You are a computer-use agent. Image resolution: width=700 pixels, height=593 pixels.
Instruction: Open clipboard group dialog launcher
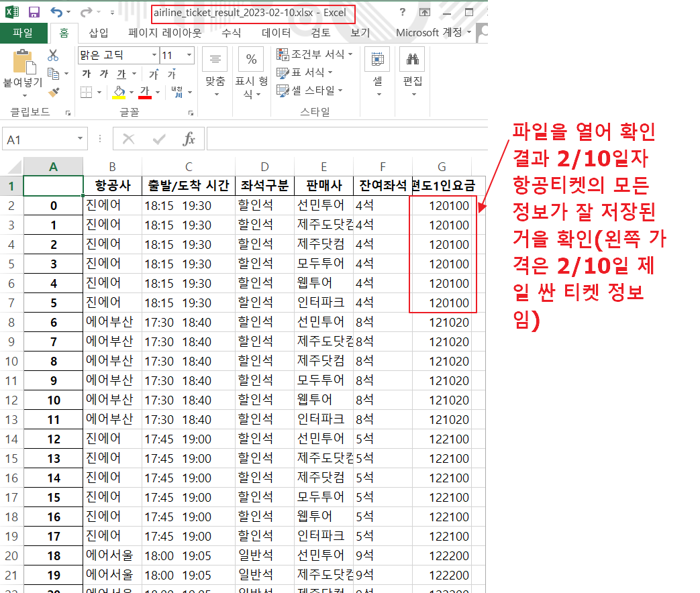[68, 113]
